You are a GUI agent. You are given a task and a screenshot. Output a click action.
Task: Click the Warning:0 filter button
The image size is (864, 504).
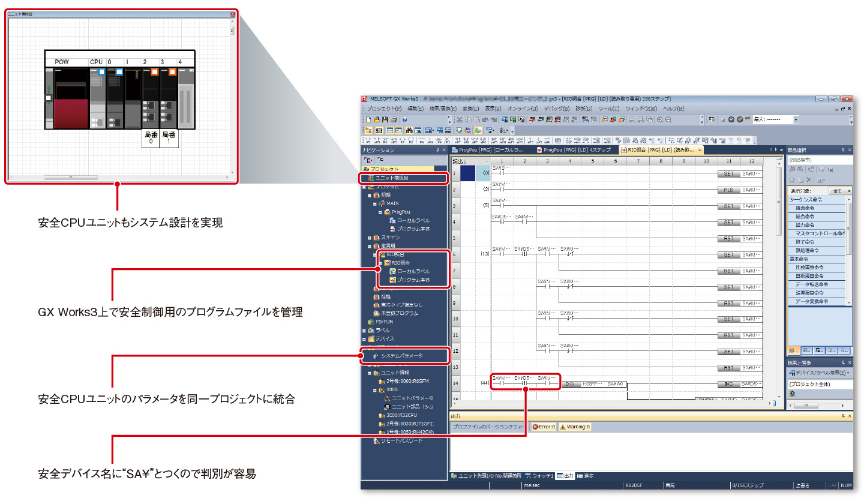(x=575, y=427)
